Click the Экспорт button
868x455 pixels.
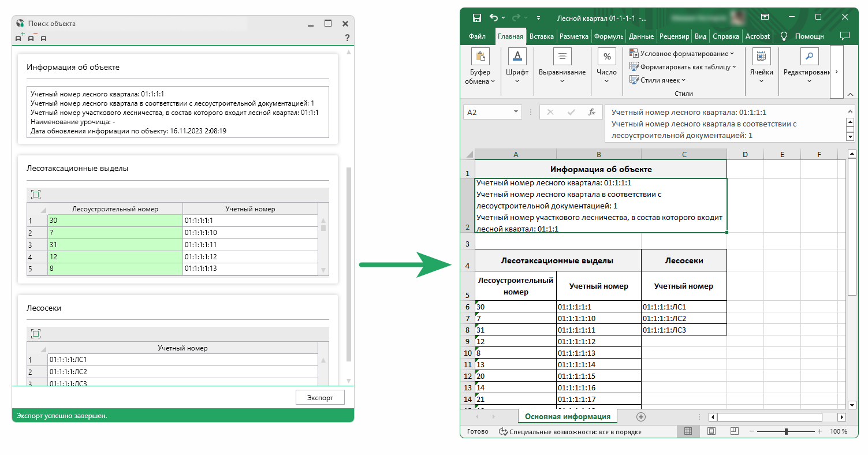(x=320, y=397)
